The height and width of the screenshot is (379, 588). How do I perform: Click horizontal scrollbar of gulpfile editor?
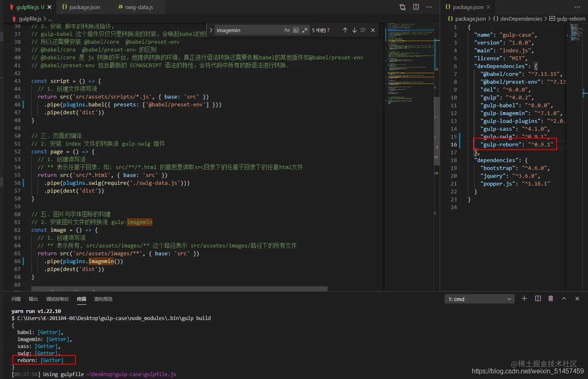179,289
